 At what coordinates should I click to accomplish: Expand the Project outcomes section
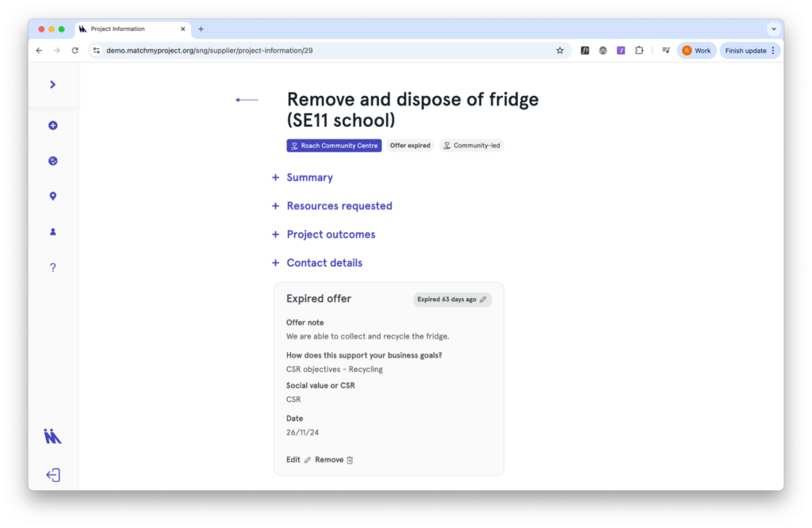tap(331, 235)
